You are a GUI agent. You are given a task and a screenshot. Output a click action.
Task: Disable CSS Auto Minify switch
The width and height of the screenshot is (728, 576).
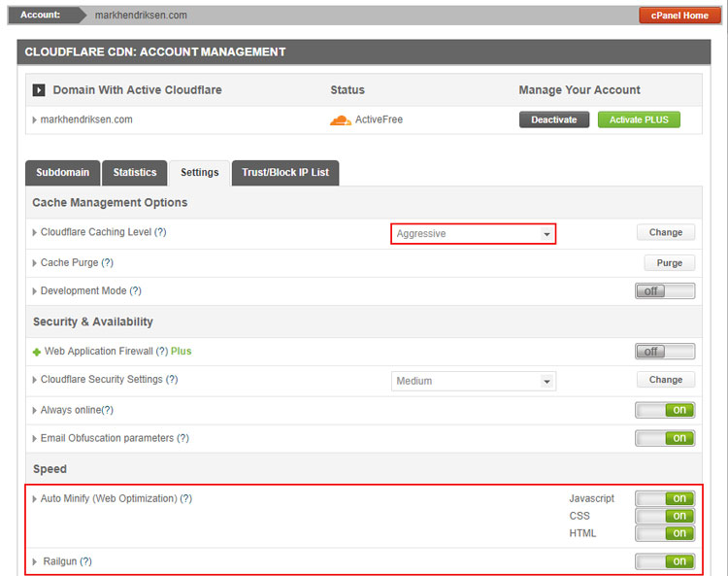pos(665,516)
